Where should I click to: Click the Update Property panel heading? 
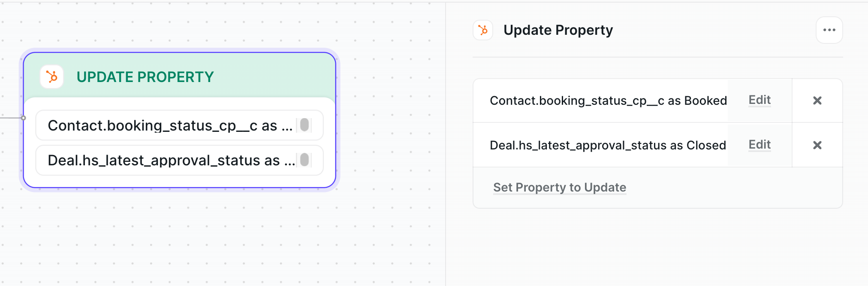coord(558,30)
